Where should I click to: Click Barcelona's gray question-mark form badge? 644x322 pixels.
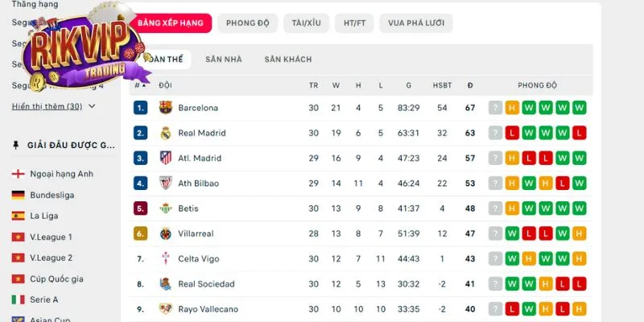(x=495, y=107)
